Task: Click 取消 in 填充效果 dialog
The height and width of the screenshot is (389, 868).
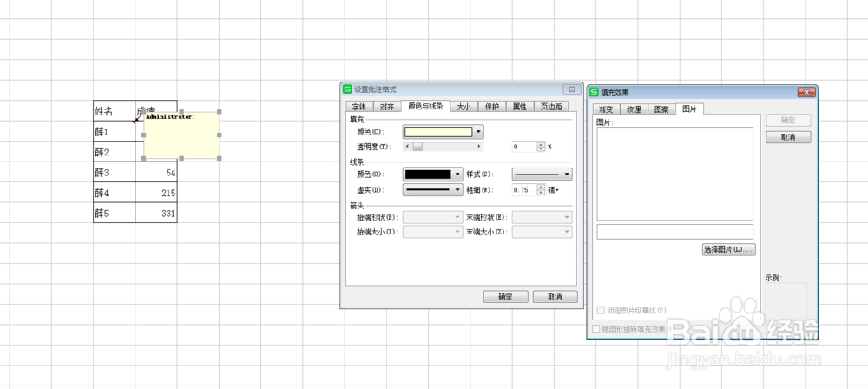Action: pos(788,137)
